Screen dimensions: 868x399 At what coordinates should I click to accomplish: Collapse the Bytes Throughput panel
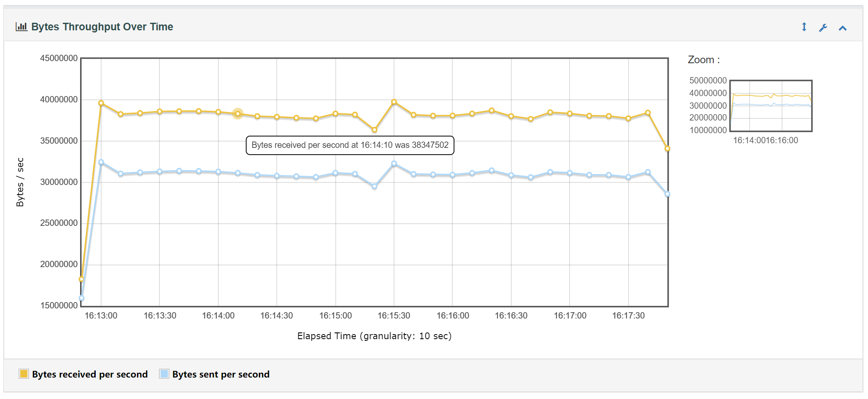842,28
